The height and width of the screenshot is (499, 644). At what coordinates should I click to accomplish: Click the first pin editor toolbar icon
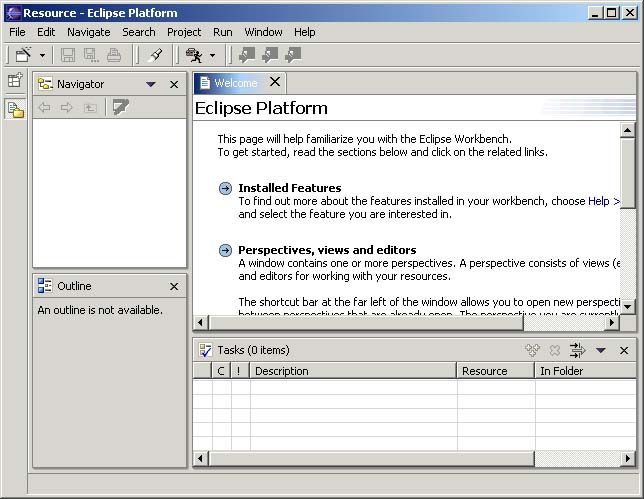click(247, 55)
